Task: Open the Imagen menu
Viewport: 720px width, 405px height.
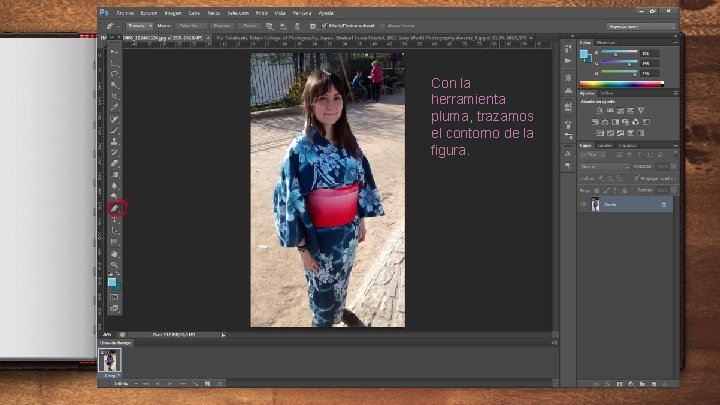Action: 173,13
